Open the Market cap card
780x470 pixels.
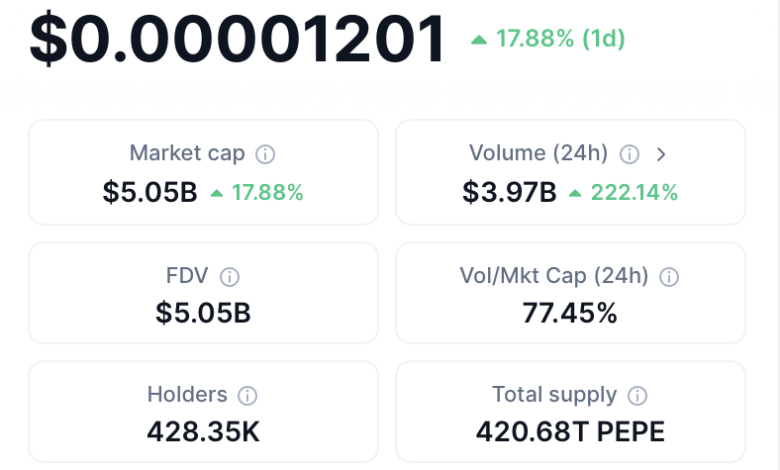click(203, 172)
